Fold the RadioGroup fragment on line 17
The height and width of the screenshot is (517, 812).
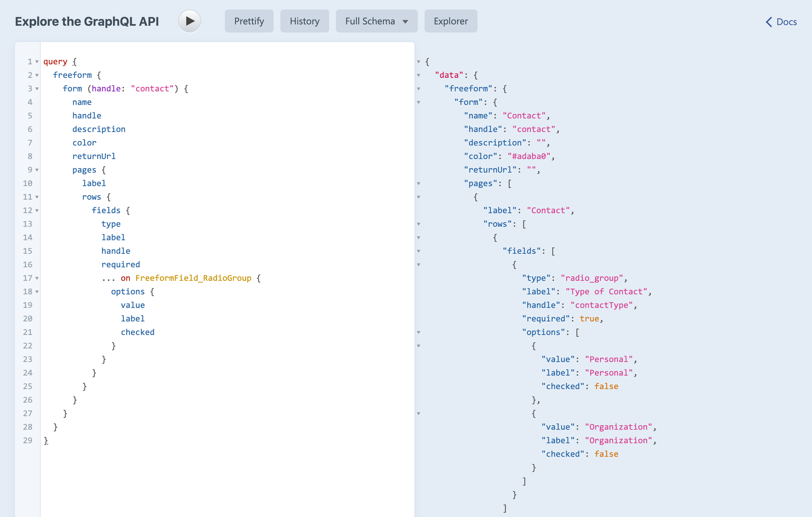[x=37, y=278]
